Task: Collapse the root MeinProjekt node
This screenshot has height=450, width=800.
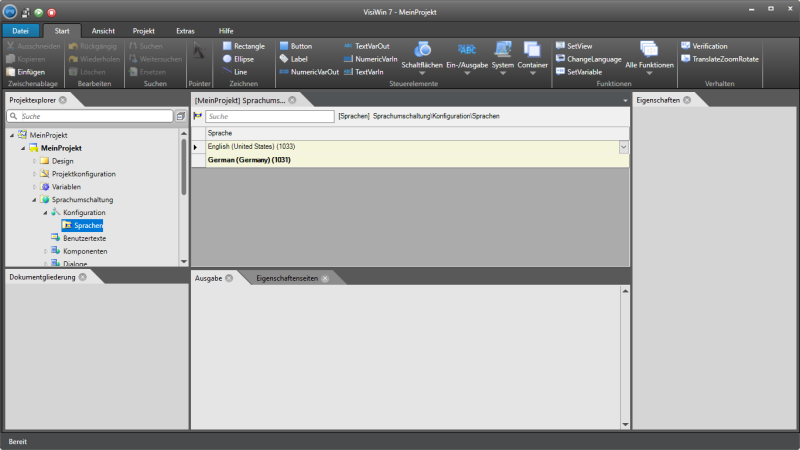Action: click(x=12, y=135)
